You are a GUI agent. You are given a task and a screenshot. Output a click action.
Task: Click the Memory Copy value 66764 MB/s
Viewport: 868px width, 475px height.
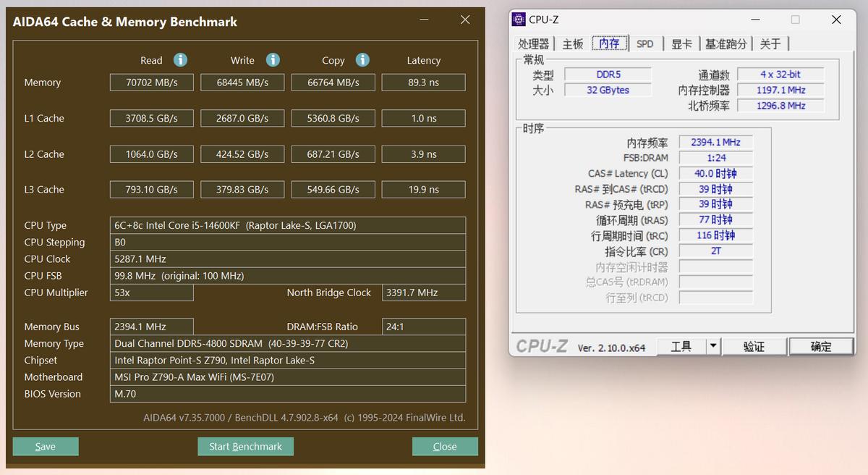333,83
